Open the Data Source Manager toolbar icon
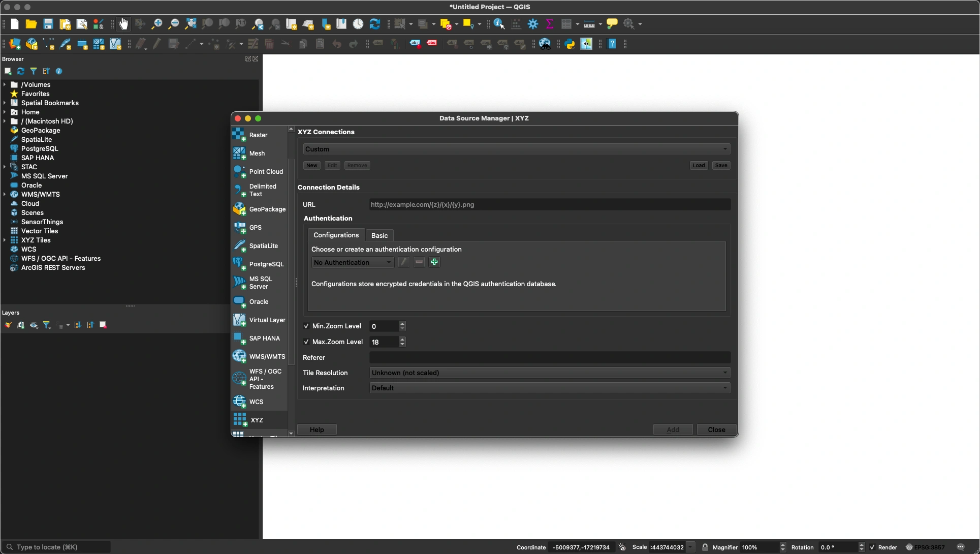This screenshot has height=554, width=980. 15,44
